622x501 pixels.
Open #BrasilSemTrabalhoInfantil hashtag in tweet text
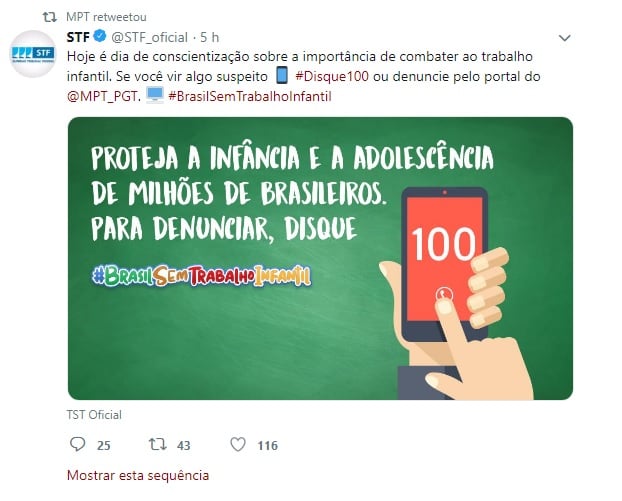(250, 96)
